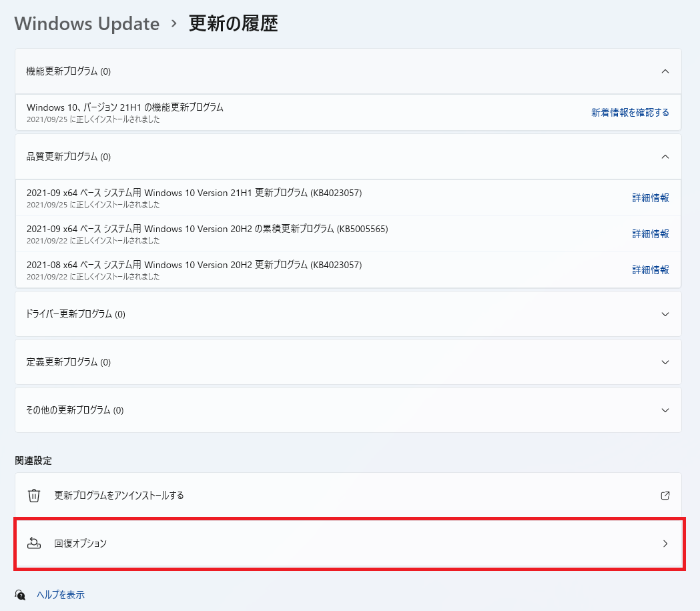The width and height of the screenshot is (700, 611).
Task: Open the 新着情報を確認する link
Action: click(630, 113)
